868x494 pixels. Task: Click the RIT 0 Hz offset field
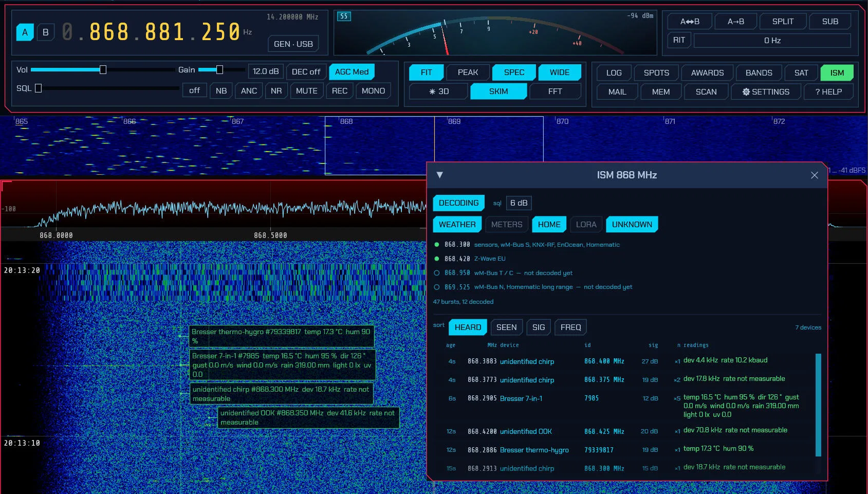pyautogui.click(x=772, y=40)
